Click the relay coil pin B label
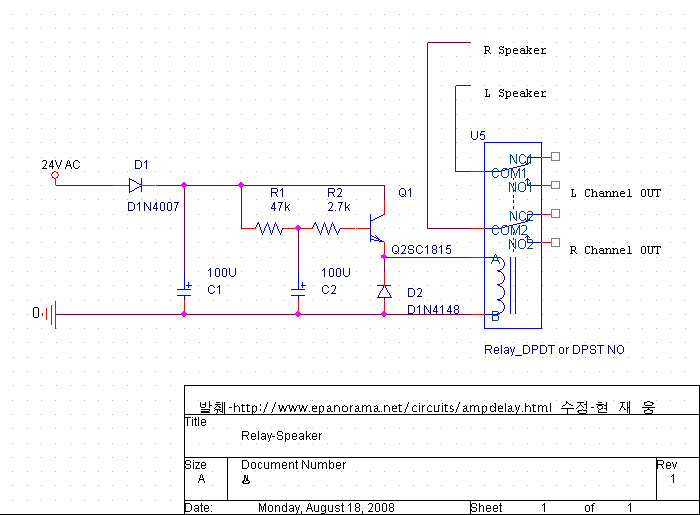The image size is (700, 515). (x=495, y=316)
